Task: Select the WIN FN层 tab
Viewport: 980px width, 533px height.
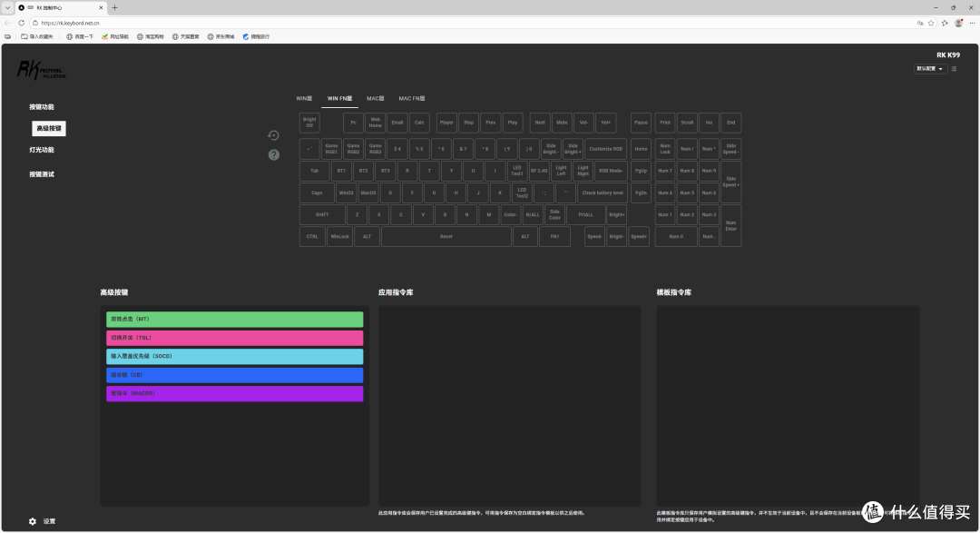Action: coord(340,98)
